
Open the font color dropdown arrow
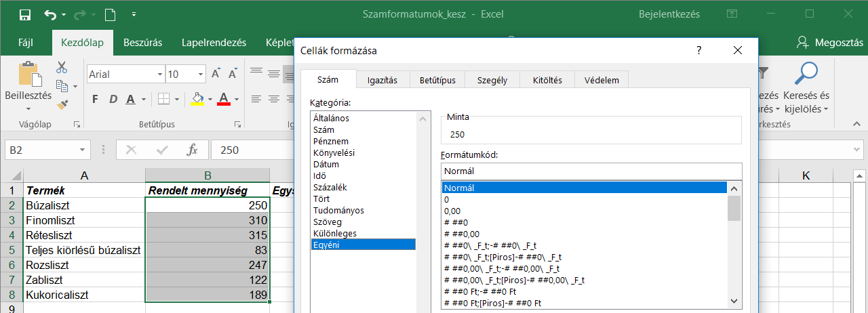[x=237, y=100]
